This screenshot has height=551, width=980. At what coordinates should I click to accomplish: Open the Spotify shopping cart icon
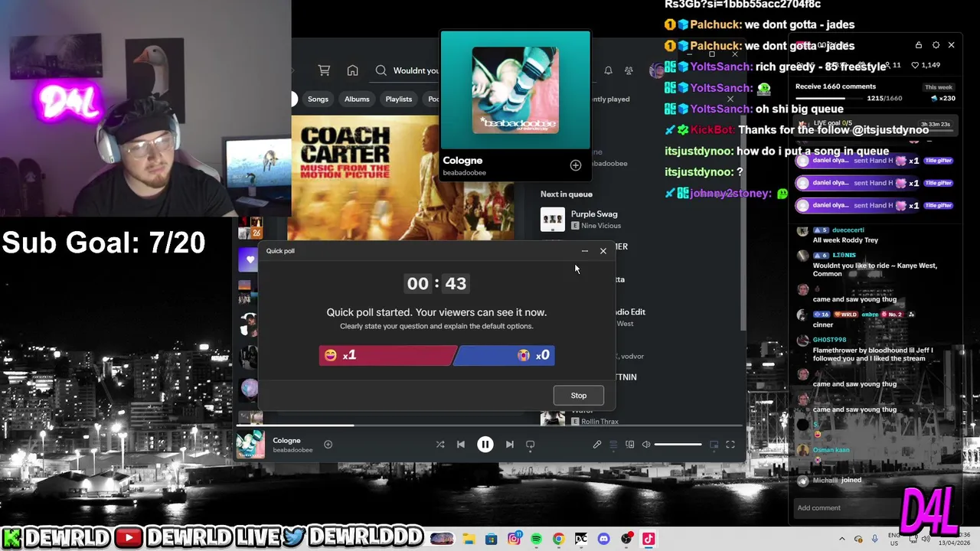coord(325,70)
